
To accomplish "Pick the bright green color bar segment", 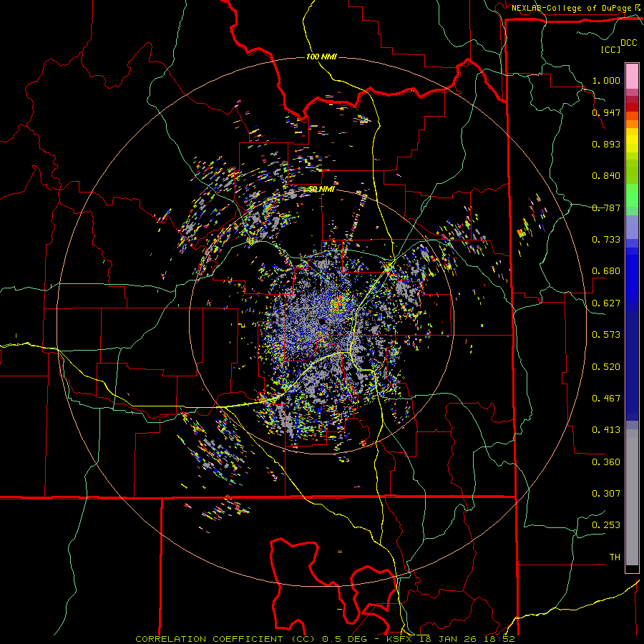I will [632, 195].
